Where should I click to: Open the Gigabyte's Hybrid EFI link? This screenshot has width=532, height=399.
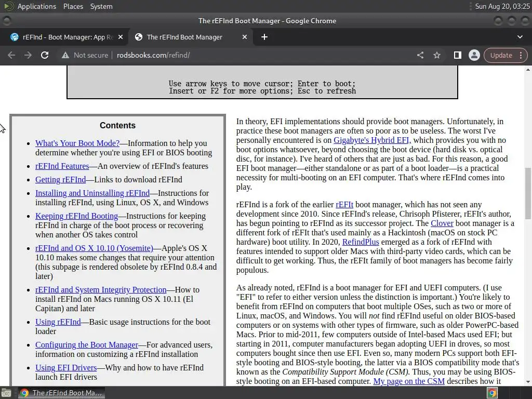(x=372, y=140)
